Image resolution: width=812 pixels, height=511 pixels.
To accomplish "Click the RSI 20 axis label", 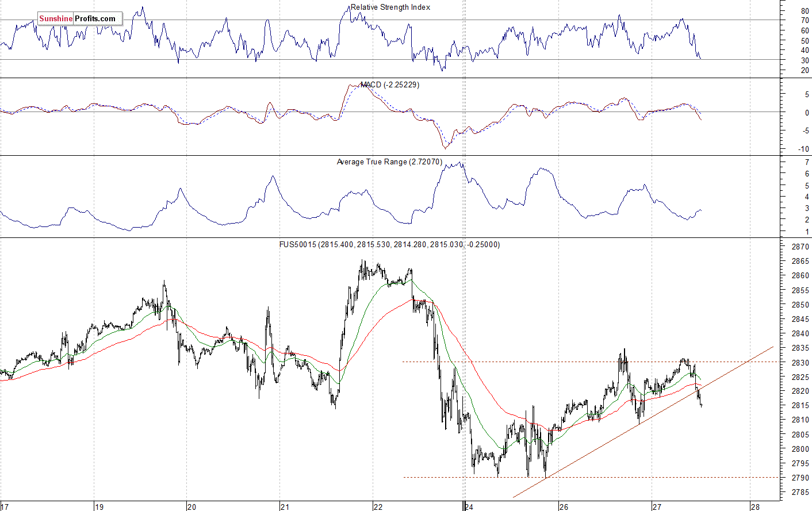I will (x=805, y=71).
